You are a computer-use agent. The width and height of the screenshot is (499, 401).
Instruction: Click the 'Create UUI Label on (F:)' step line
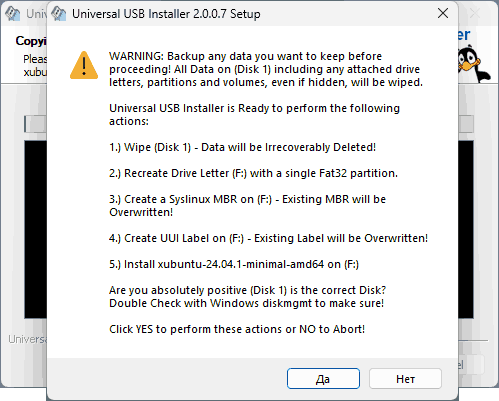coord(268,238)
